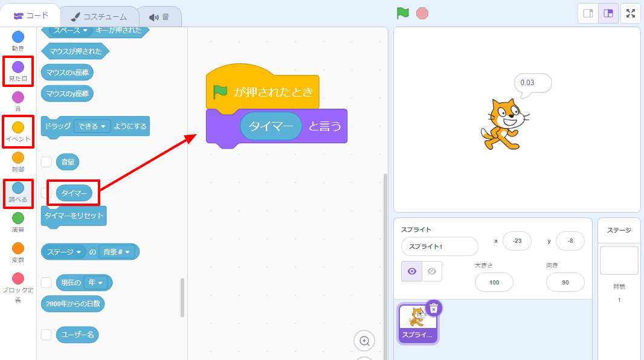Enable the タイマー stage monitor checkbox
The width and height of the screenshot is (644, 360).
(47, 193)
